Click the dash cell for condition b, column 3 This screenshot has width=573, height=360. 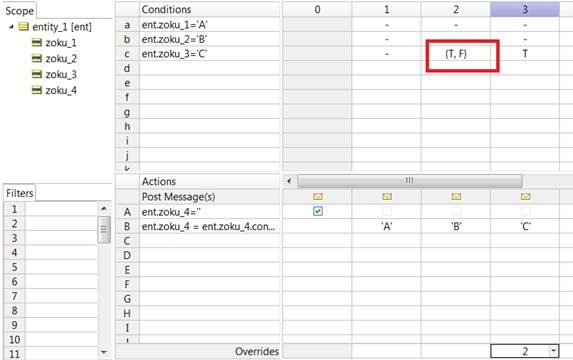(525, 39)
